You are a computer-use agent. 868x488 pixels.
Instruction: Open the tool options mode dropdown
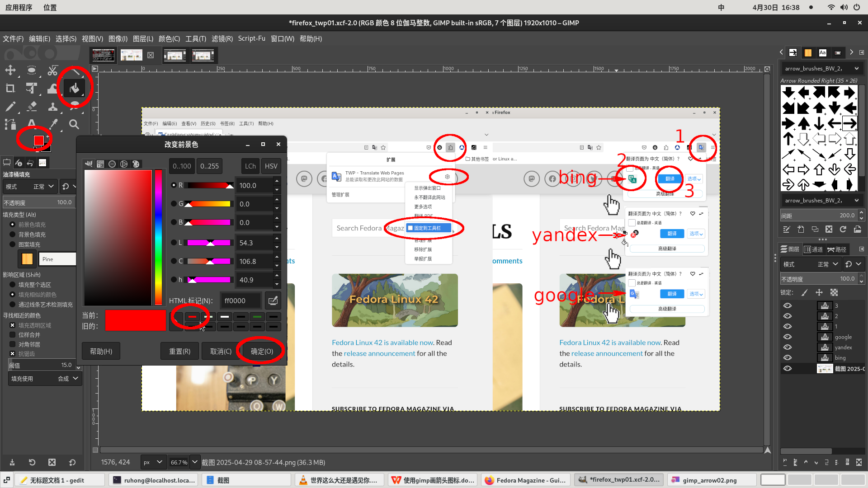(x=30, y=187)
